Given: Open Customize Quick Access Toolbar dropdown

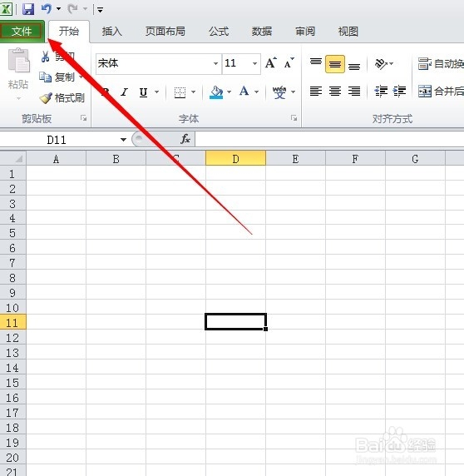Looking at the screenshot, I should tap(100, 10).
